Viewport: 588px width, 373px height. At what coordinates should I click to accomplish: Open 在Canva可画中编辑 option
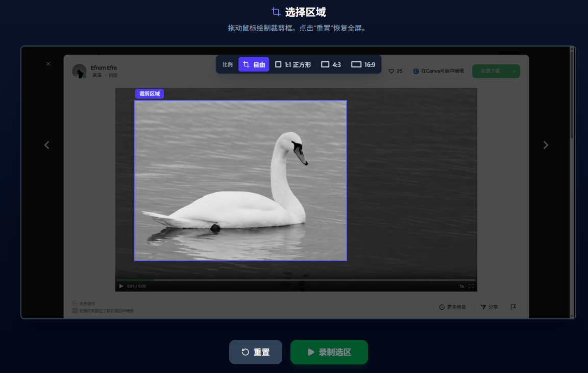coord(438,71)
